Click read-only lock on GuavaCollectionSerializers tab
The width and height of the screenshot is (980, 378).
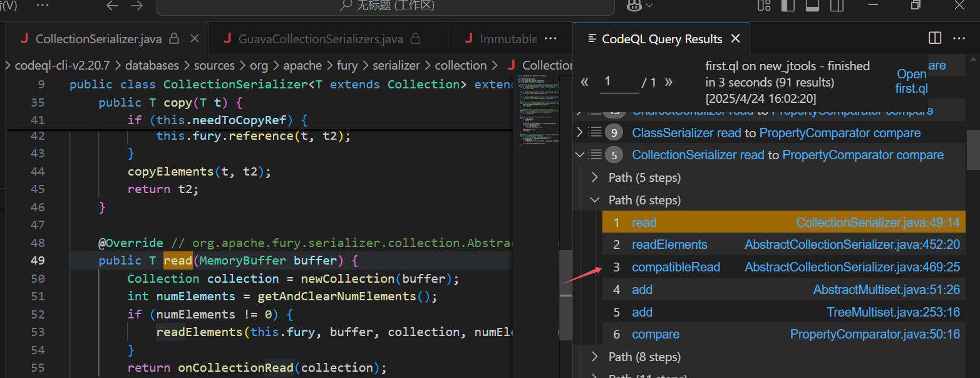click(x=415, y=39)
